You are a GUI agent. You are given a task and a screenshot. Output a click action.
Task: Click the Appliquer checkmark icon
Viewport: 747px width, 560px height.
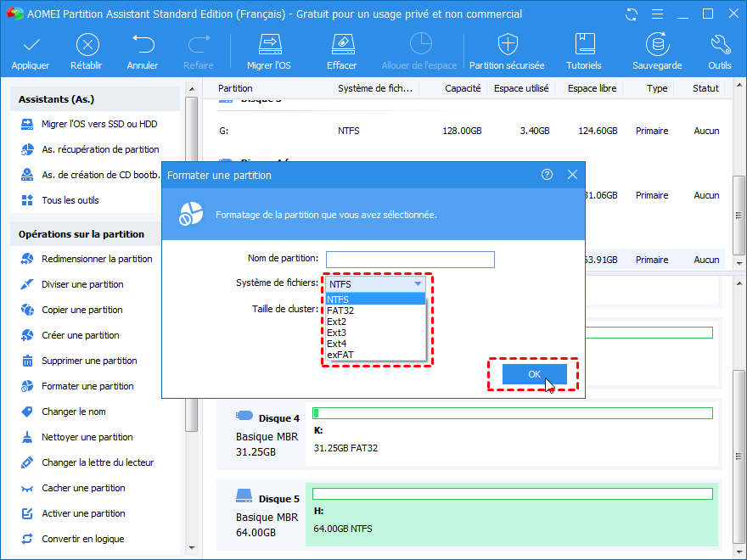pyautogui.click(x=31, y=44)
